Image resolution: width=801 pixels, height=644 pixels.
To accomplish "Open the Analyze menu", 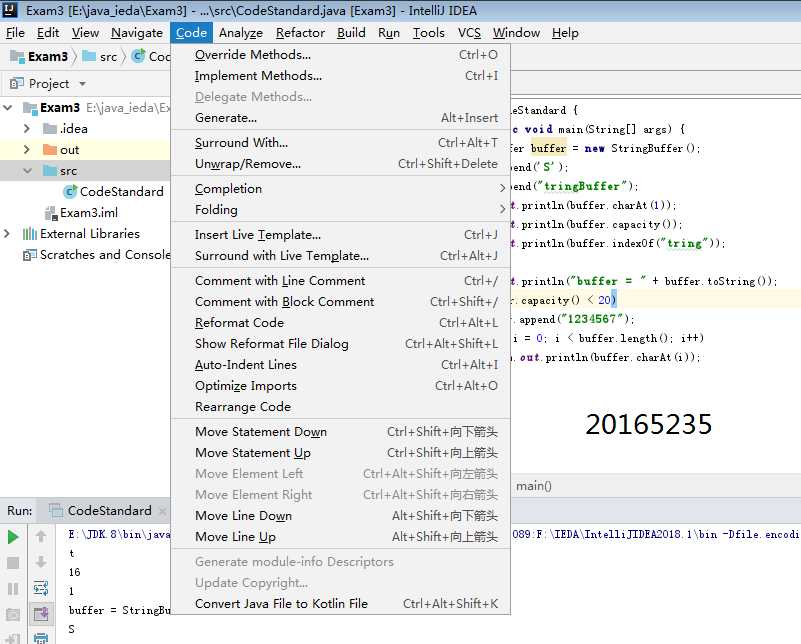I will pos(241,33).
